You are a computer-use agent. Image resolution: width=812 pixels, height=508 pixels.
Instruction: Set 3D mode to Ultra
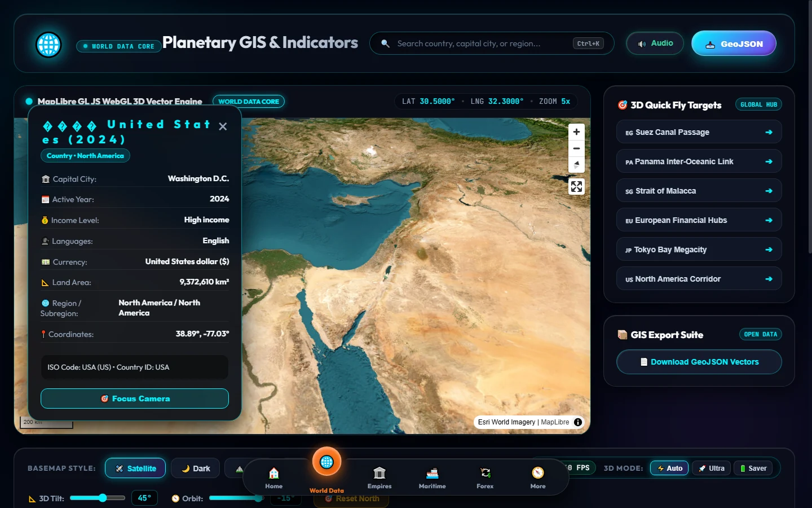(711, 468)
